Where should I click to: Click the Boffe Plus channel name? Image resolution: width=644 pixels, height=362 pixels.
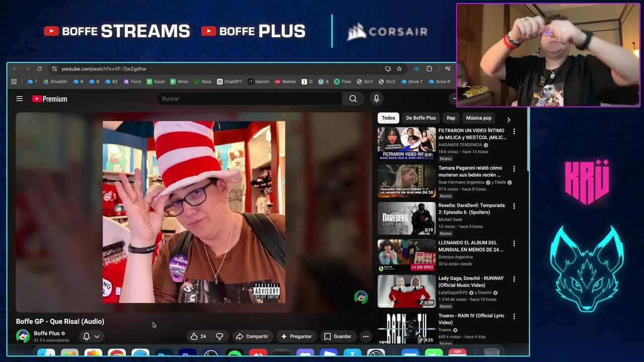click(47, 333)
